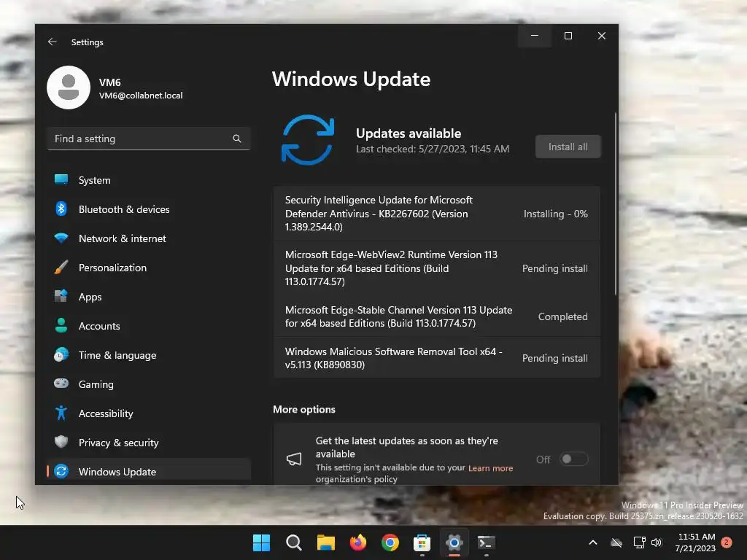Click the Completed status text

pos(562,316)
